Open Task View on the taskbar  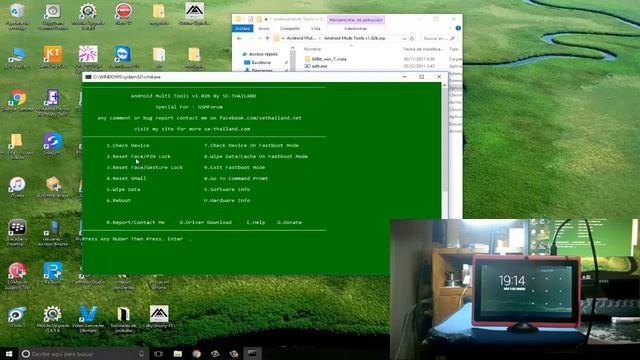[x=158, y=354]
